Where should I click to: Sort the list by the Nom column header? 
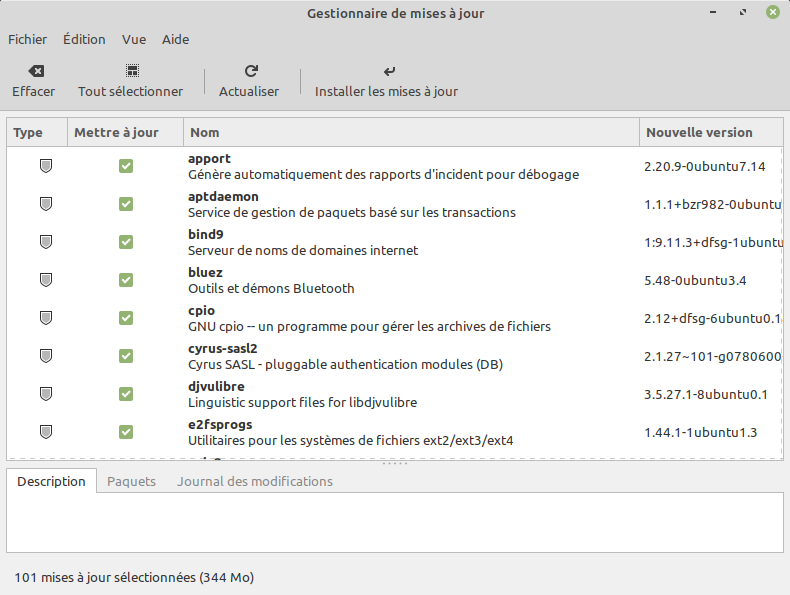[x=410, y=132]
